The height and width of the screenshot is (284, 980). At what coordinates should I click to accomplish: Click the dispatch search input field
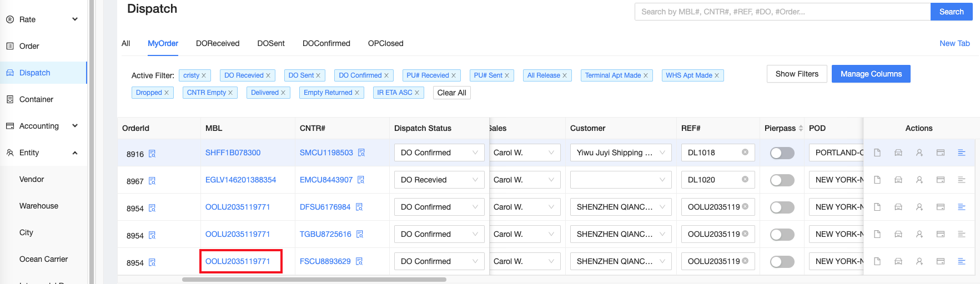point(782,12)
